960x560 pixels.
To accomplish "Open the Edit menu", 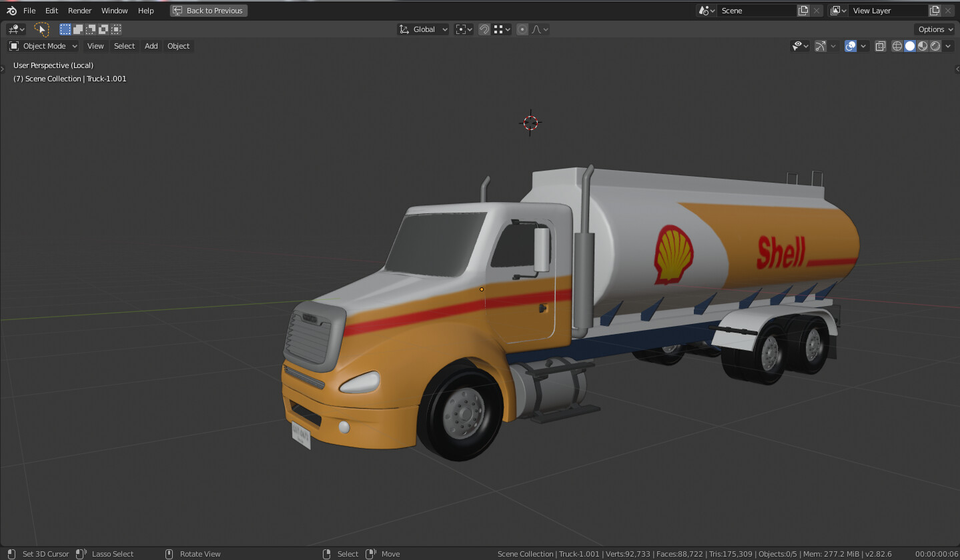I will (x=51, y=11).
